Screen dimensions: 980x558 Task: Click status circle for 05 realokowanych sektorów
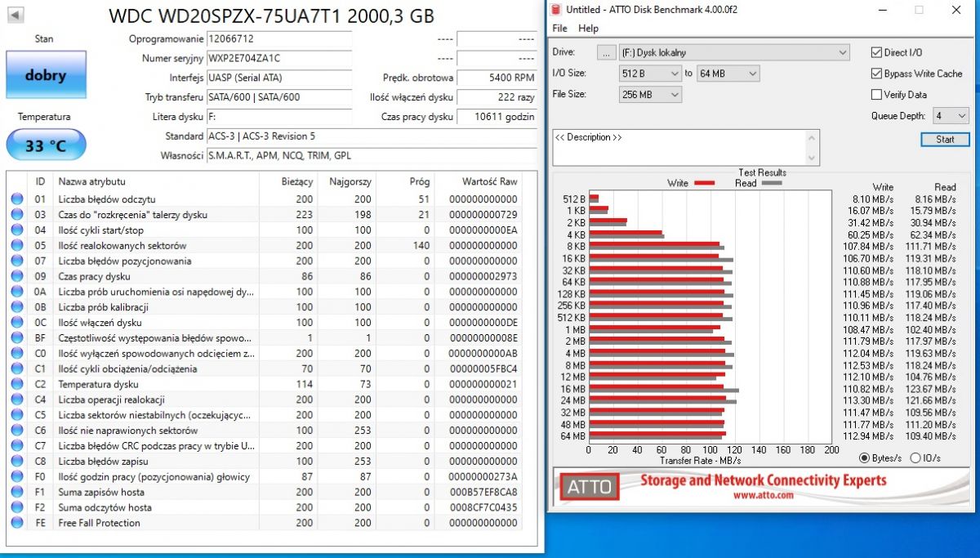17,246
